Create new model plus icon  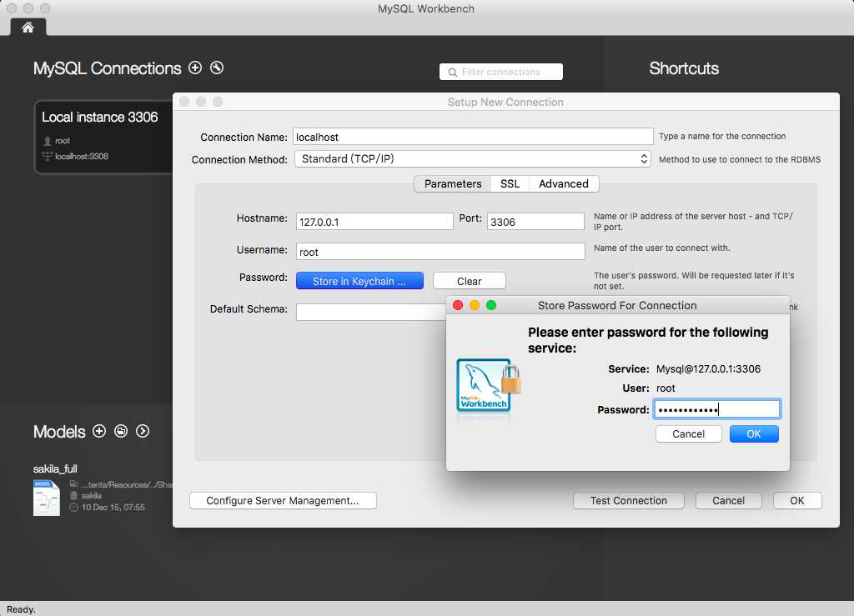point(99,431)
